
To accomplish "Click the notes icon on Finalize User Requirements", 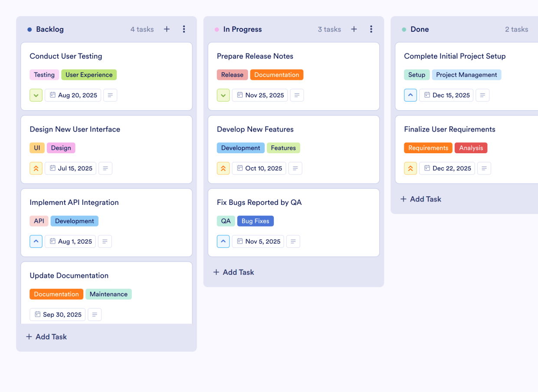I will [x=484, y=168].
